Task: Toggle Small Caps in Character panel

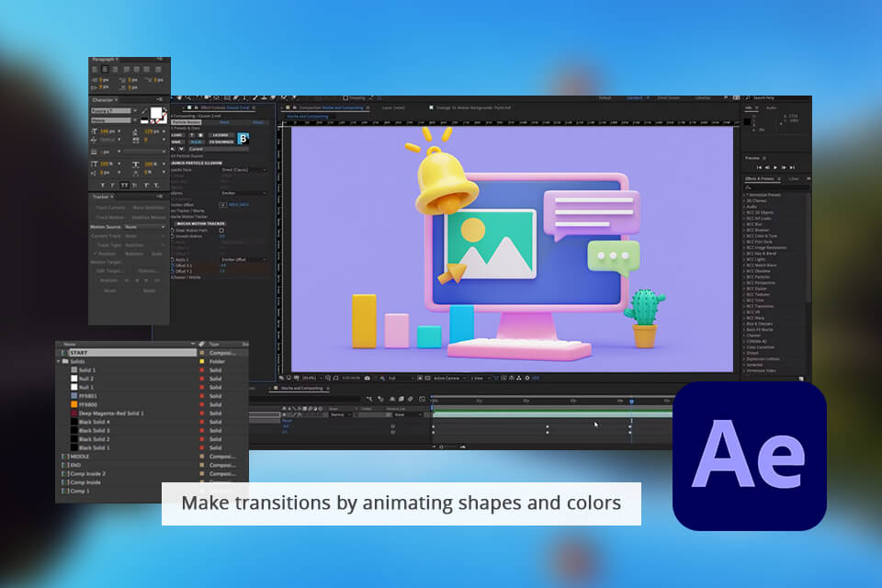Action: pos(134,185)
